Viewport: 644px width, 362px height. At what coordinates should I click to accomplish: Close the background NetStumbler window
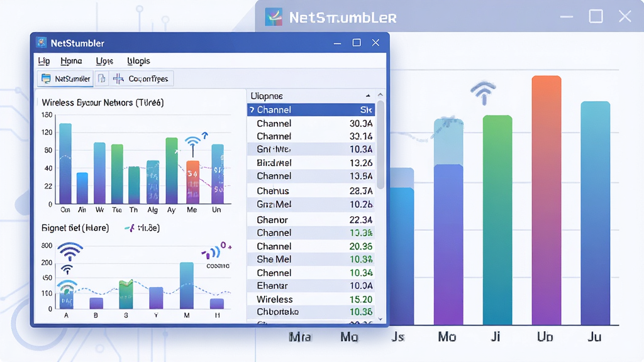pyautogui.click(x=625, y=16)
